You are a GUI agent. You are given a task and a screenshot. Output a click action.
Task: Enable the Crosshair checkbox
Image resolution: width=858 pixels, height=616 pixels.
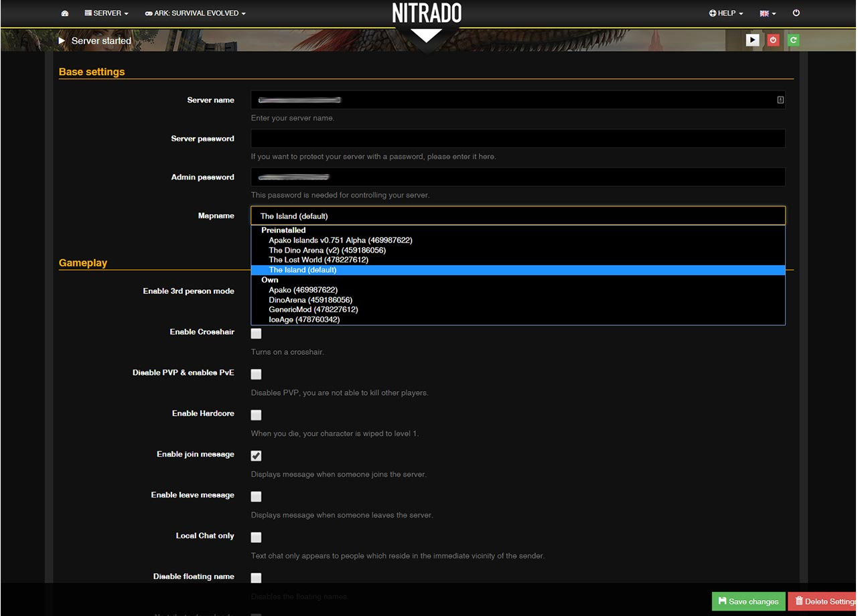[256, 333]
